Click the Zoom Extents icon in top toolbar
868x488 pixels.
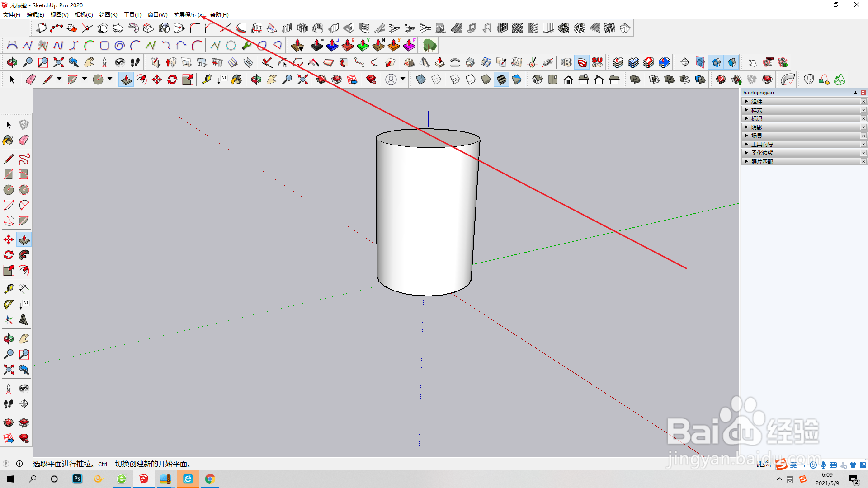[x=302, y=80]
